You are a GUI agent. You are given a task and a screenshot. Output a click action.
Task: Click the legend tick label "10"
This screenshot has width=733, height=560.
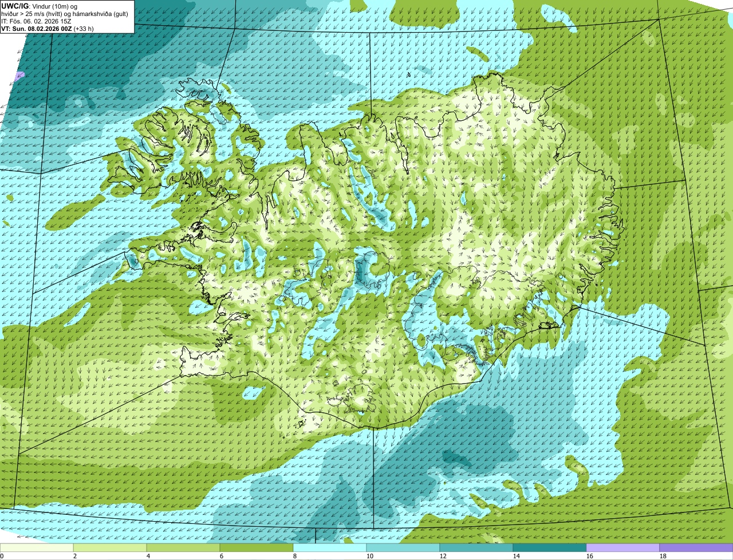click(x=369, y=556)
